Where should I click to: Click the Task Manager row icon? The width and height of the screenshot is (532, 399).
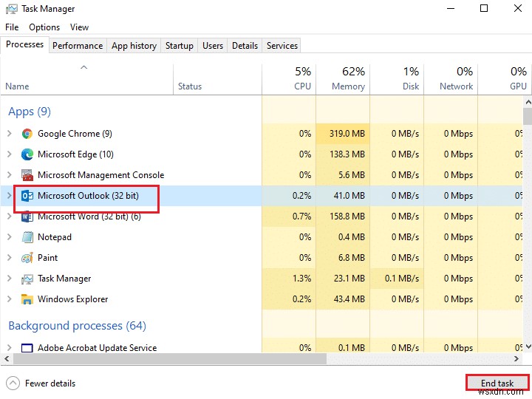click(x=27, y=279)
